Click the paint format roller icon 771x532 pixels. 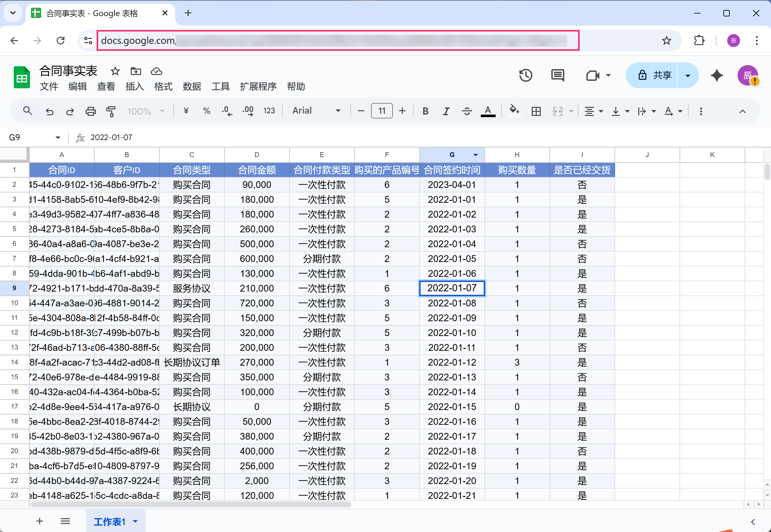[x=111, y=111]
